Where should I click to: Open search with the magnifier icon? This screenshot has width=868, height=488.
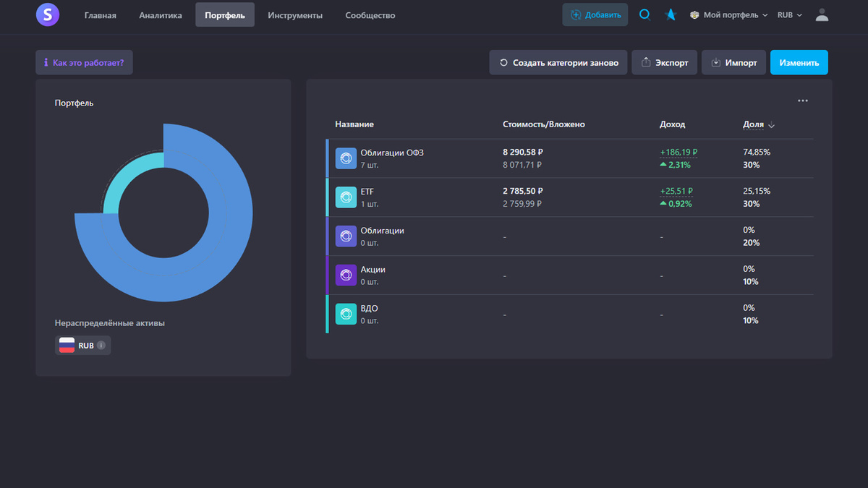click(644, 13)
